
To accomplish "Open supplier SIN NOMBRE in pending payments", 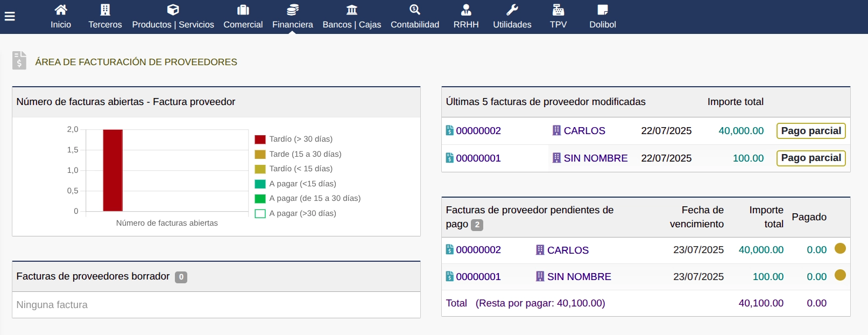I will click(578, 277).
